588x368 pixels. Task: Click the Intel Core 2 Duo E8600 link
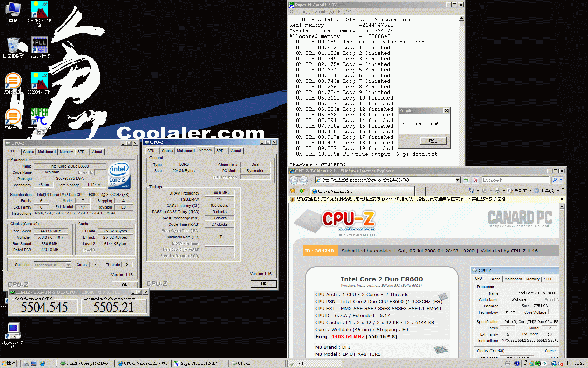[381, 279]
